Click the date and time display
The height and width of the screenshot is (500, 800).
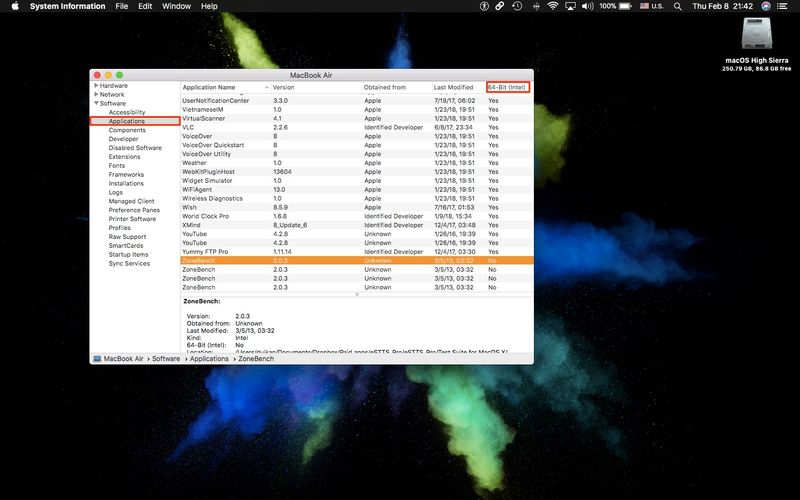click(722, 6)
